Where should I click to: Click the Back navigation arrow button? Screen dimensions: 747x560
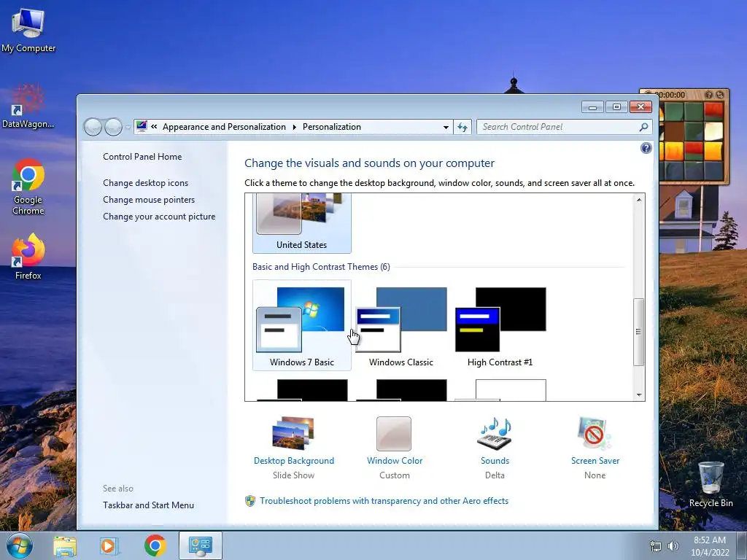(93, 127)
